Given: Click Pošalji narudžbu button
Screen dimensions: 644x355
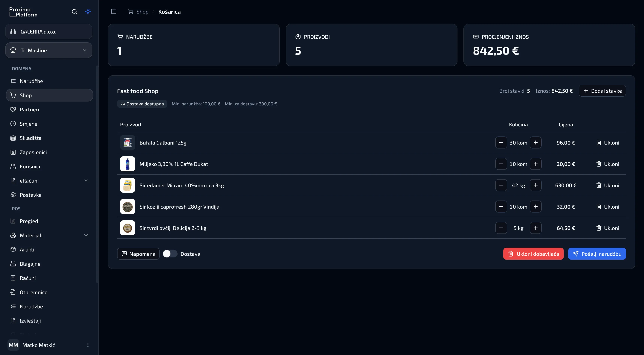Looking at the screenshot, I should [597, 254].
